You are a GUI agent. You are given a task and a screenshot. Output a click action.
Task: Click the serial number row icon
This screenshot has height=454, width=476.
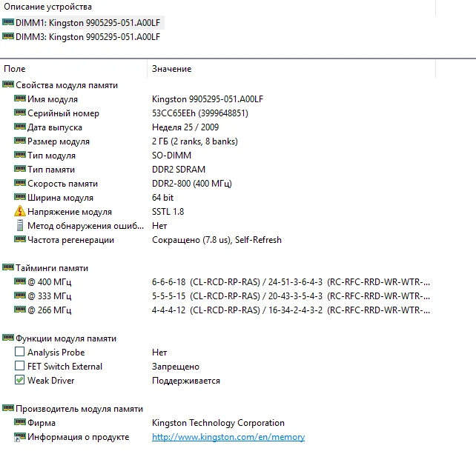pyautogui.click(x=20, y=113)
